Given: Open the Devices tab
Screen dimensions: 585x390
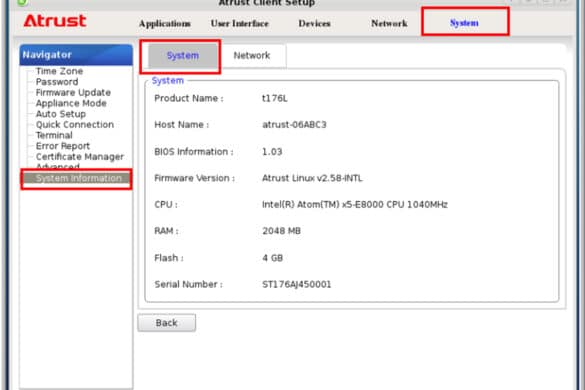Looking at the screenshot, I should point(314,23).
